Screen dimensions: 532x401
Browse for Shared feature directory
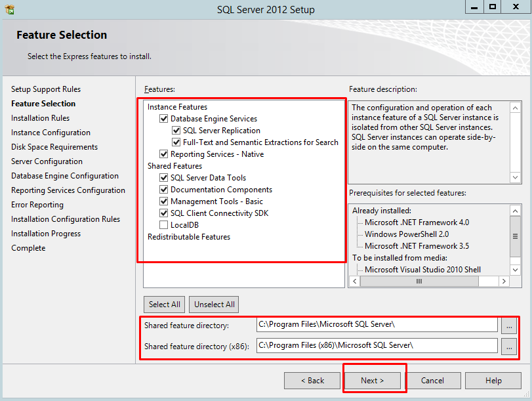point(509,326)
